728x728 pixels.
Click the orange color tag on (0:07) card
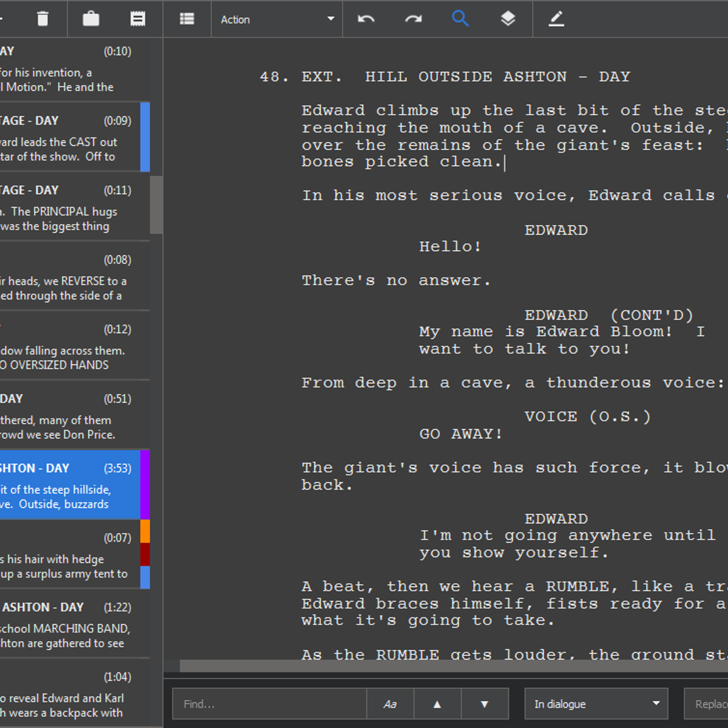145,531
